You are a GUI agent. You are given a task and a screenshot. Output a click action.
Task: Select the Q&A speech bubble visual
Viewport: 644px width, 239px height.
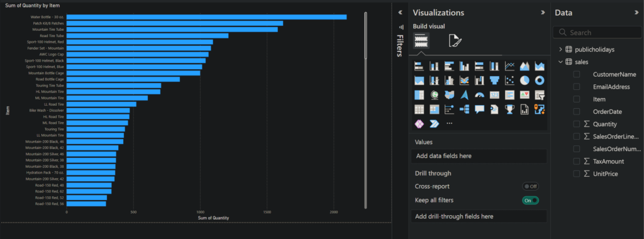coord(479,109)
